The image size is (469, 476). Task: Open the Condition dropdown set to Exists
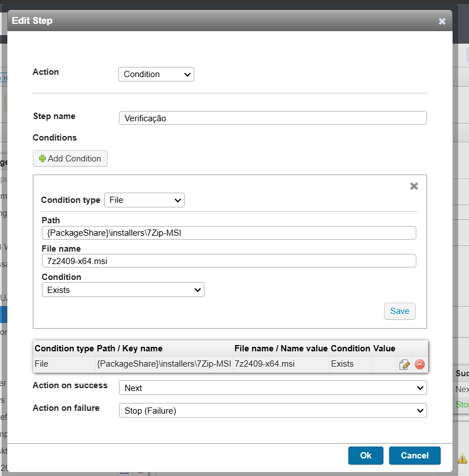(x=123, y=290)
